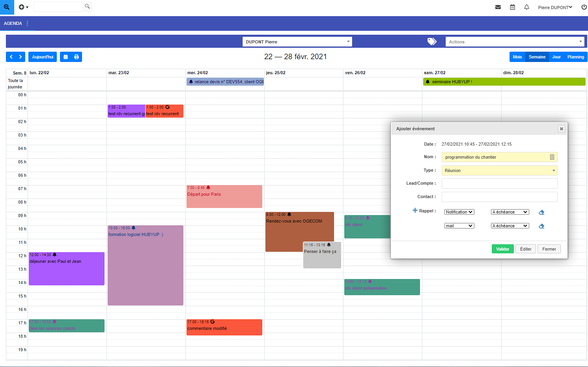This screenshot has width=588, height=367.
Task: Open the mail reminder type dropdown
Action: (x=459, y=226)
